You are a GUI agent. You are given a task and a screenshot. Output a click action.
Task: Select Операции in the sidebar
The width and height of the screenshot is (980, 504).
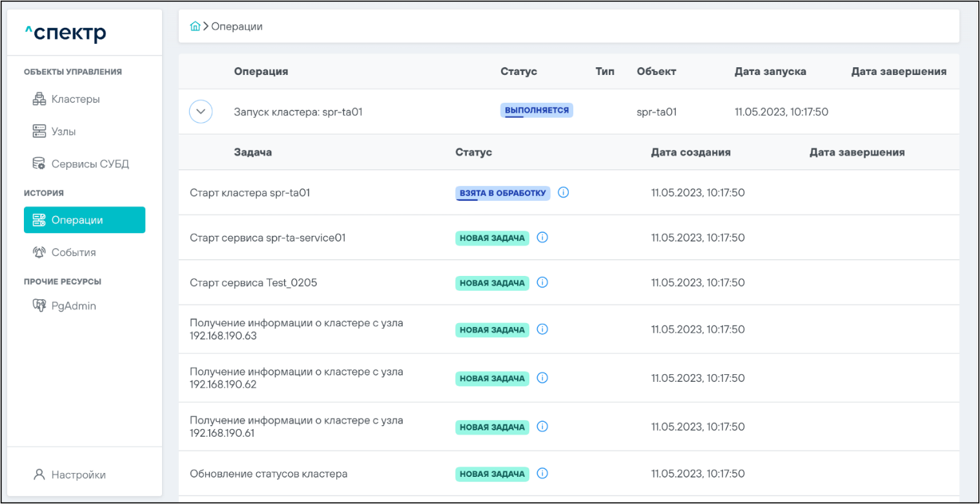coord(84,220)
